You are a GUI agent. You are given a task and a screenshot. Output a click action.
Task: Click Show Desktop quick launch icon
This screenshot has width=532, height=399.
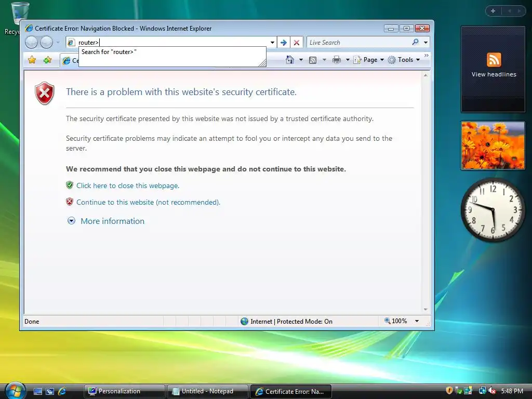(38, 391)
